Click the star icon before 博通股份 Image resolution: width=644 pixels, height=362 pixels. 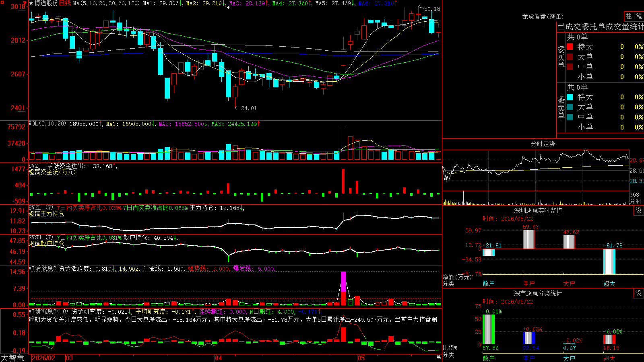[x=31, y=3]
